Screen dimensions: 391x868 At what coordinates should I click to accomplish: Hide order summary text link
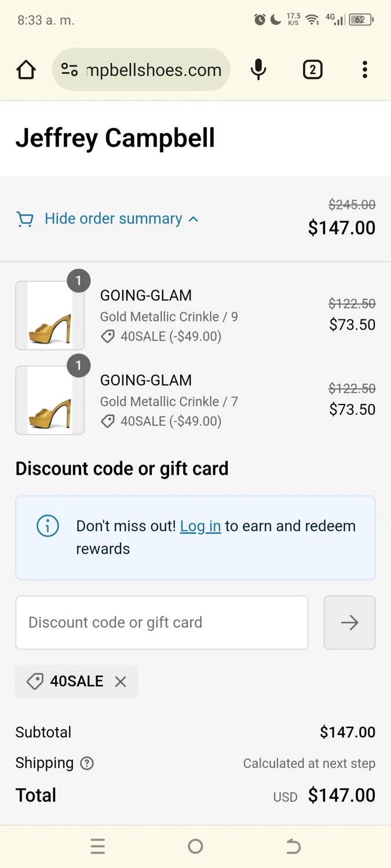pos(113,219)
